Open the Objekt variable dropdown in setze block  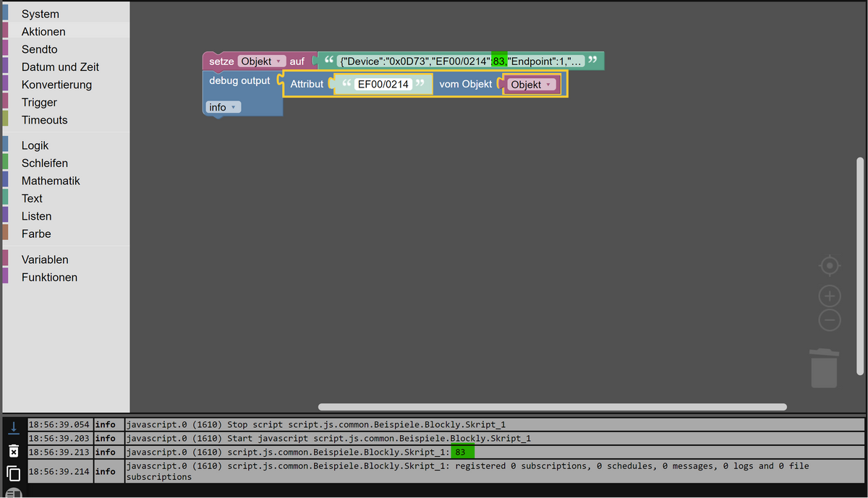(x=262, y=61)
